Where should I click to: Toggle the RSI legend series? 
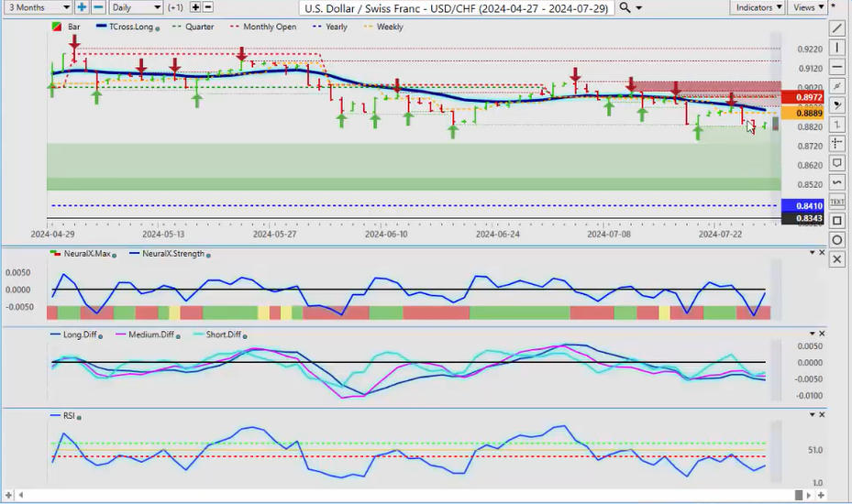66,417
